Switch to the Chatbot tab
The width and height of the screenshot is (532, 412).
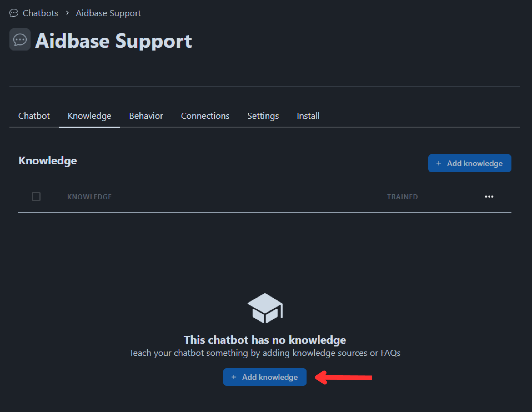(x=34, y=116)
